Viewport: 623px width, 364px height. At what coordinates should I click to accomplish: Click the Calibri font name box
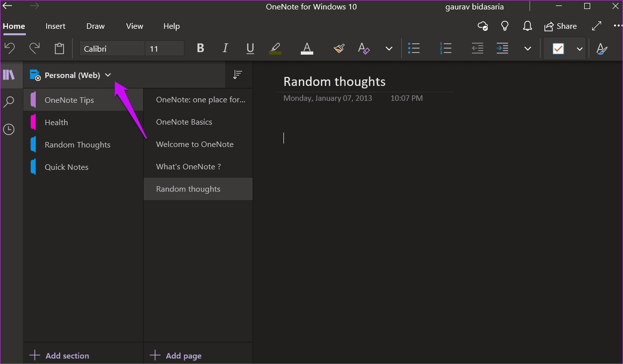point(112,49)
